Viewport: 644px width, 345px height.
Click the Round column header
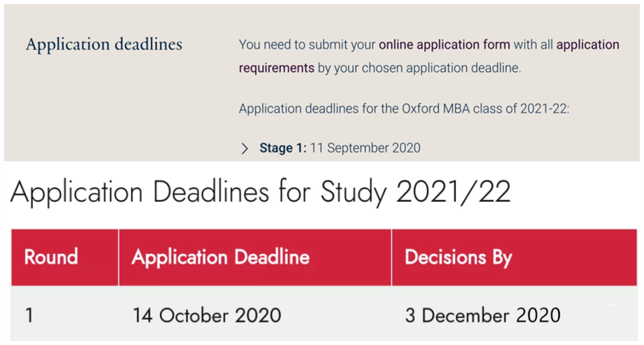(51, 257)
